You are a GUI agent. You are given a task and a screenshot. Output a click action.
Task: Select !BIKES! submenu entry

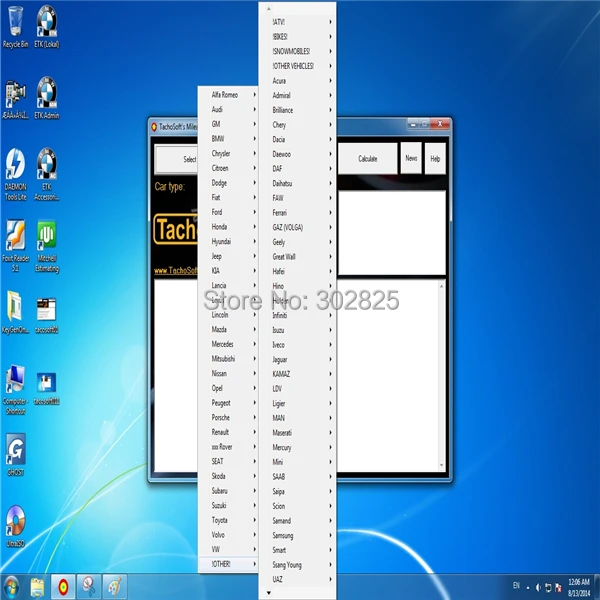click(x=297, y=37)
